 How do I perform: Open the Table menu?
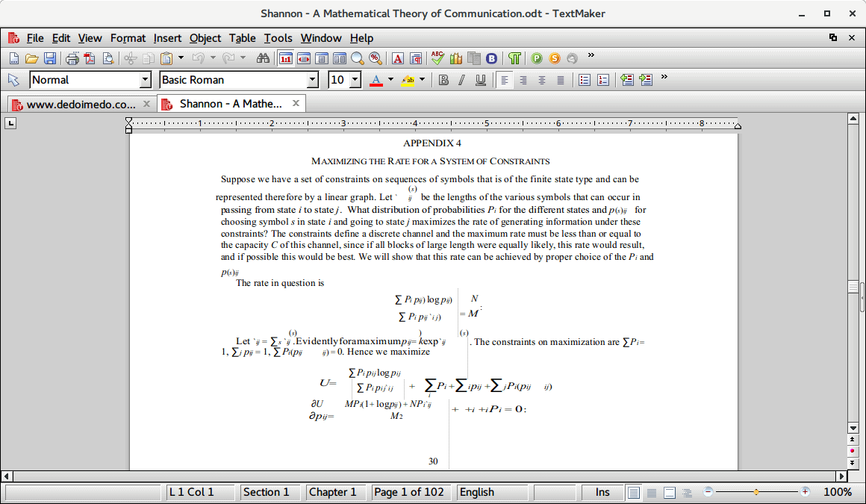pos(243,38)
